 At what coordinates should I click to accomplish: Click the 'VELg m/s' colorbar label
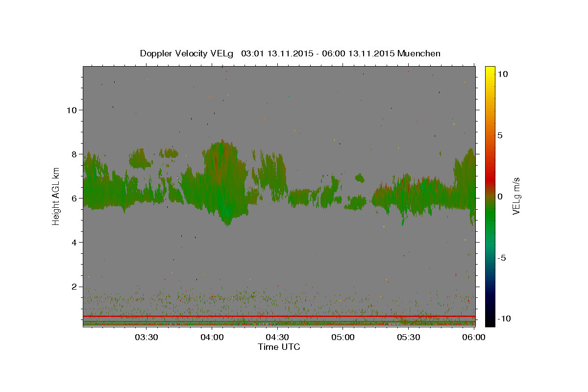(x=516, y=196)
